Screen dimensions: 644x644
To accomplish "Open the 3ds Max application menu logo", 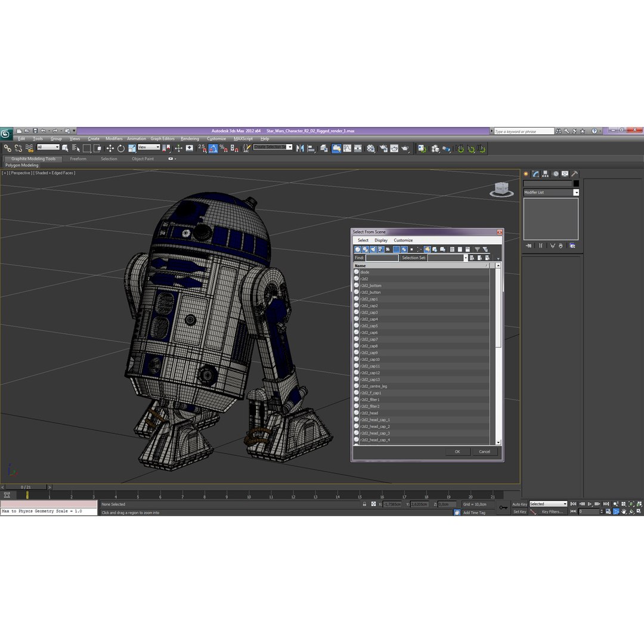I will pyautogui.click(x=6, y=134).
